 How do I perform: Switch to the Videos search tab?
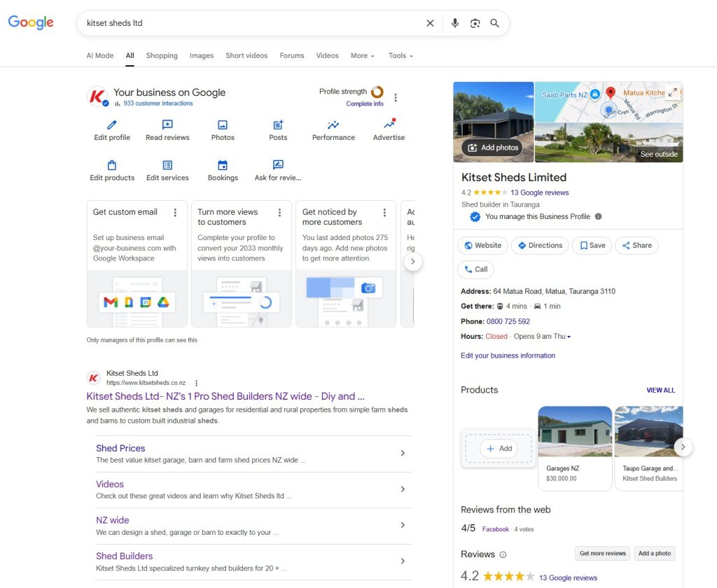pos(328,56)
